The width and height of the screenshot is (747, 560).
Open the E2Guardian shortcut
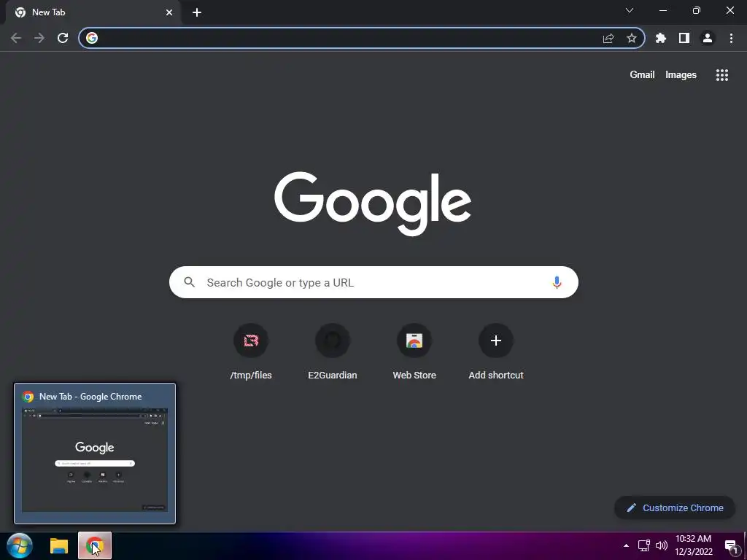[333, 351]
